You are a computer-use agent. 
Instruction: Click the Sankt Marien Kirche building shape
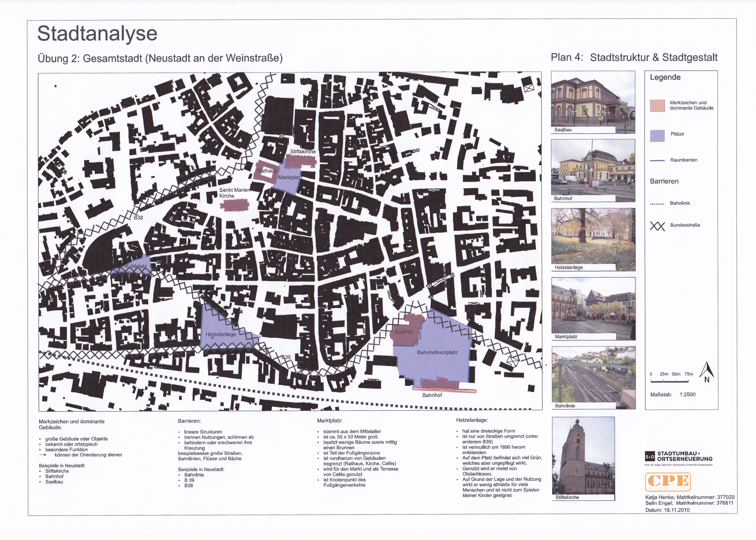point(235,206)
